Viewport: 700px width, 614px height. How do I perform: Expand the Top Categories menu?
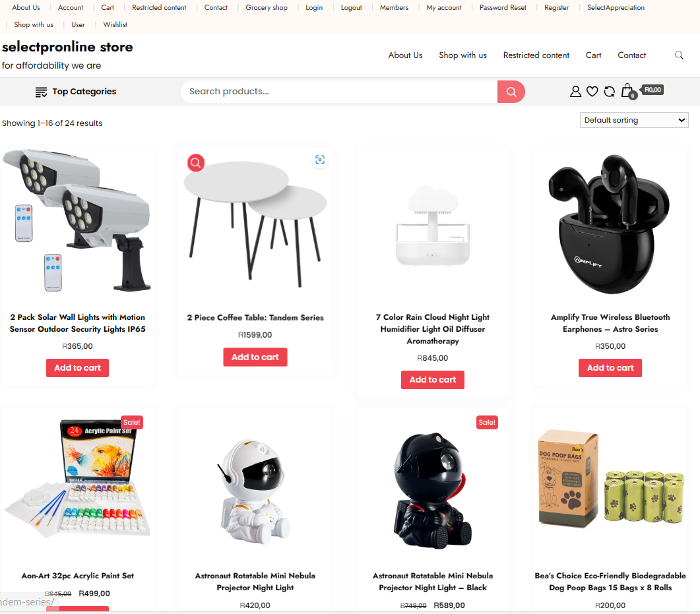(76, 92)
